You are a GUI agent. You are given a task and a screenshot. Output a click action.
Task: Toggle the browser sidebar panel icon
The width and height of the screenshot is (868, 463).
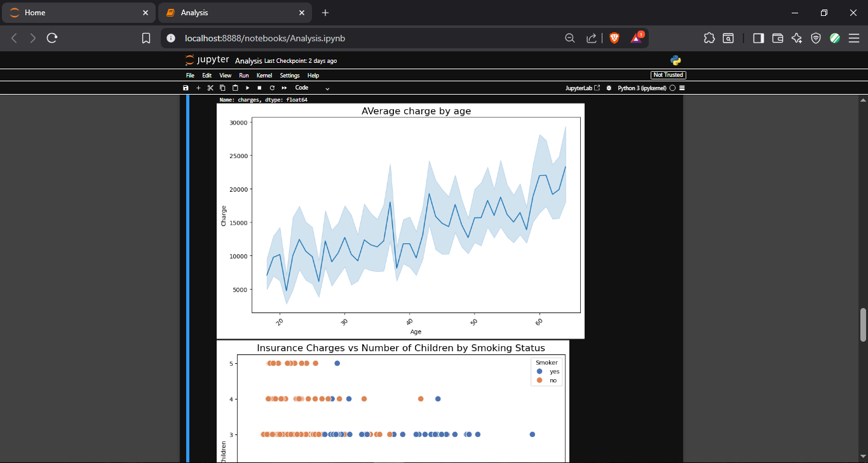758,38
